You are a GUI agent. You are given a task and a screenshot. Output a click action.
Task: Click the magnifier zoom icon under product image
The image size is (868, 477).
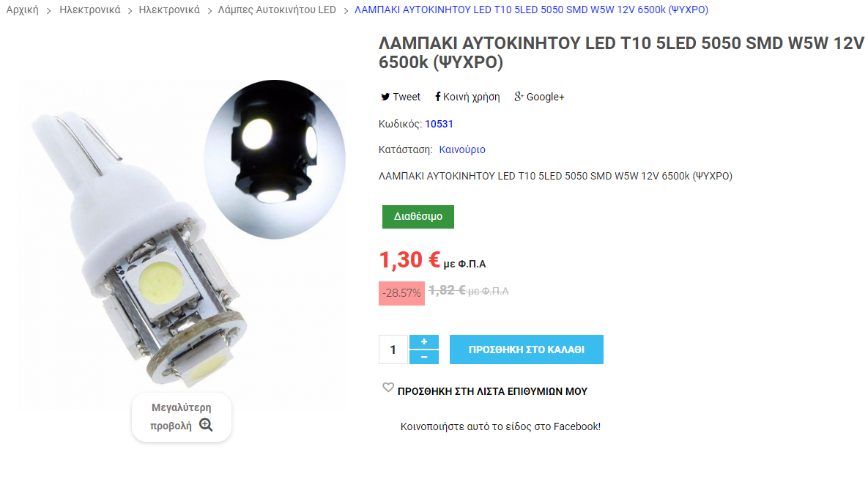pyautogui.click(x=206, y=425)
